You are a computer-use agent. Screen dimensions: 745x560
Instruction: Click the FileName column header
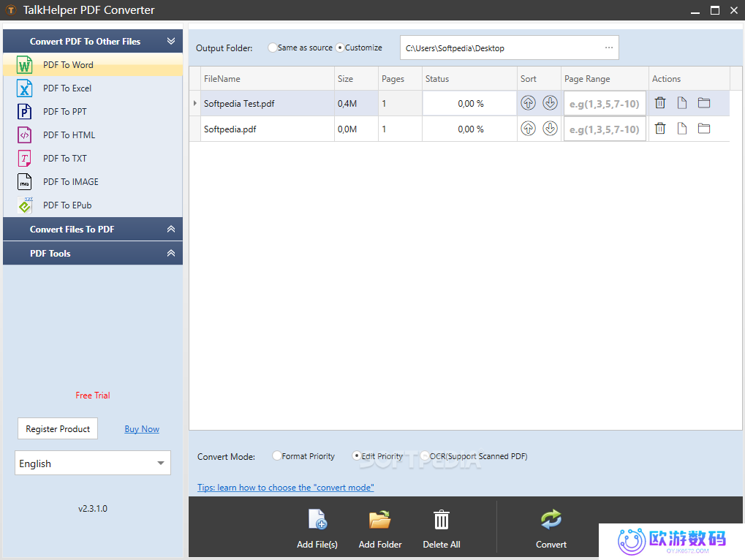coord(267,79)
